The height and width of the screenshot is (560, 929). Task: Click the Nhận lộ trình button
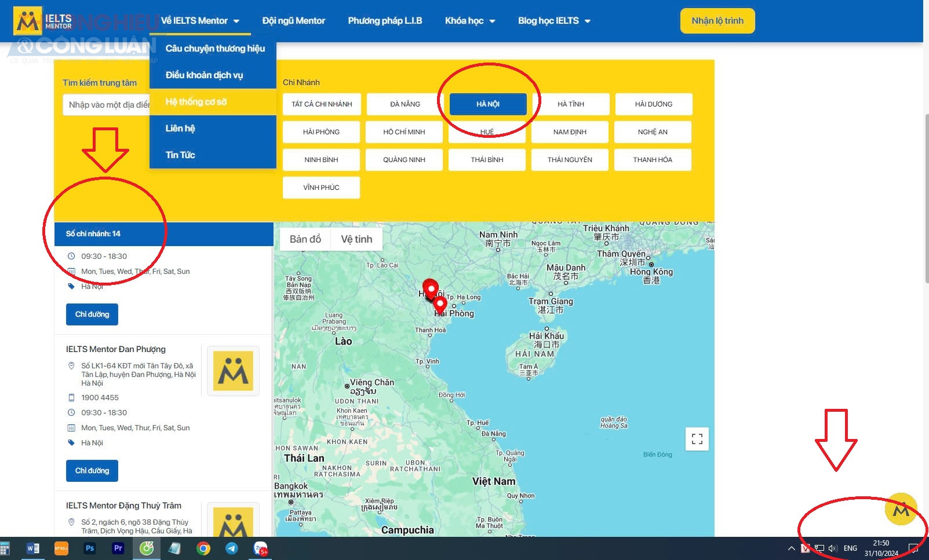pyautogui.click(x=717, y=21)
